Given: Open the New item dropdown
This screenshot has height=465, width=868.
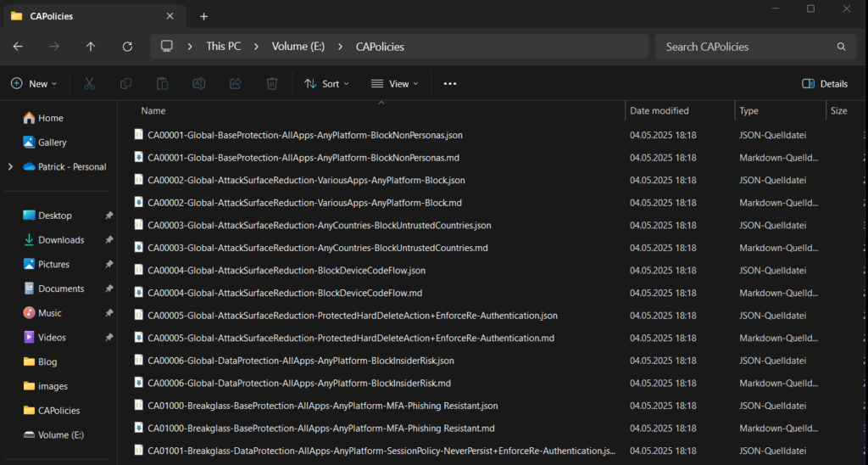Looking at the screenshot, I should click(34, 84).
